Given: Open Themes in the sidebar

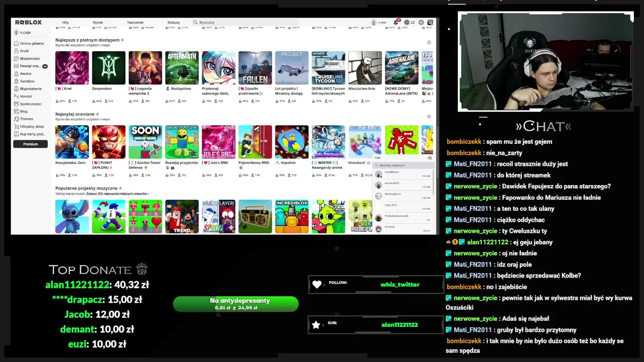Looking at the screenshot, I should click(x=24, y=119).
